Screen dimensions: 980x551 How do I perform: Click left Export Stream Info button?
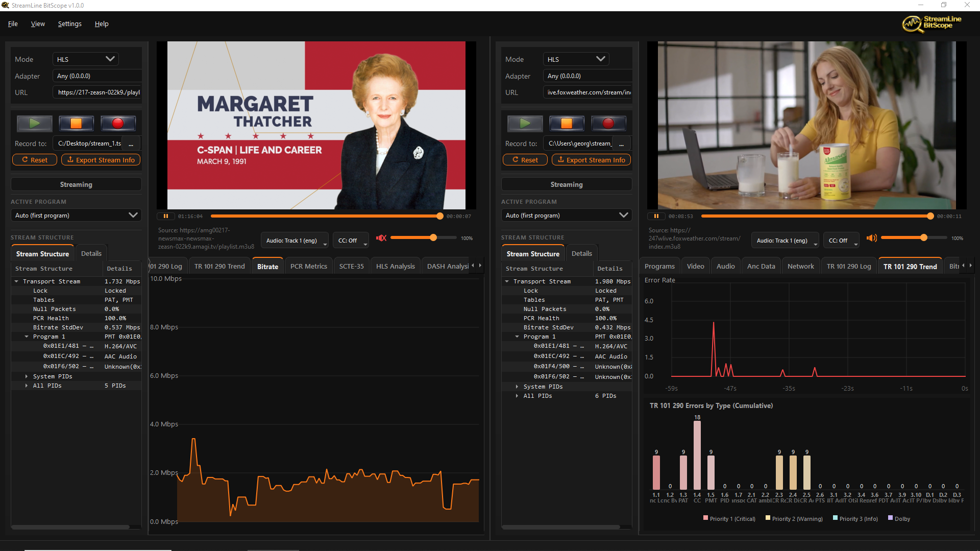pos(101,160)
